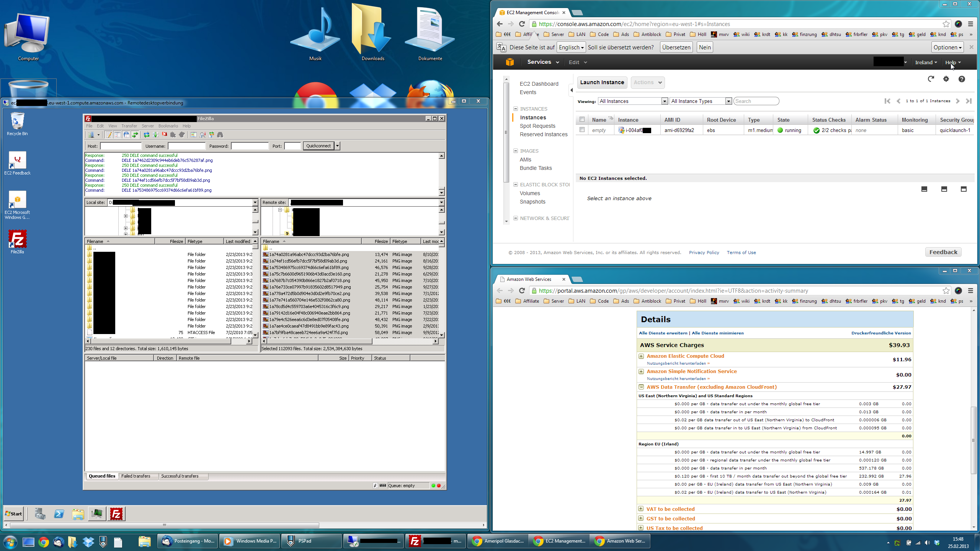
Task: Open Windows Start orb on host taskbar
Action: click(10, 542)
